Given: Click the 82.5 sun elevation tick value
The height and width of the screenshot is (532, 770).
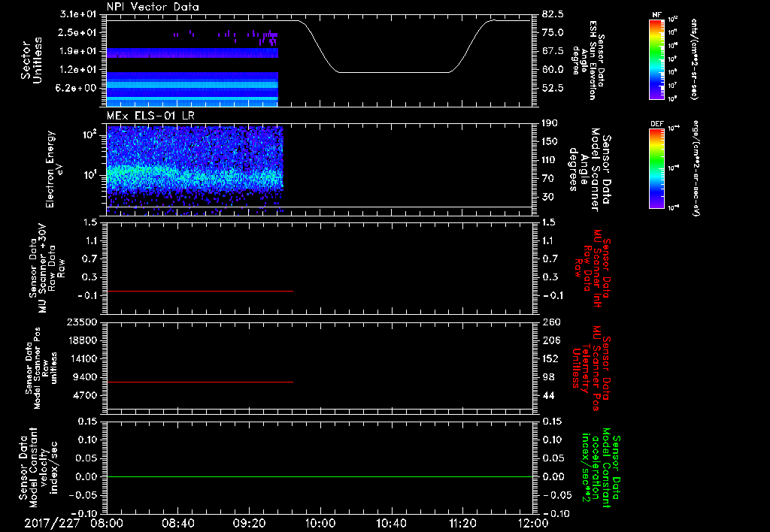Looking at the screenshot, I should coord(553,14).
